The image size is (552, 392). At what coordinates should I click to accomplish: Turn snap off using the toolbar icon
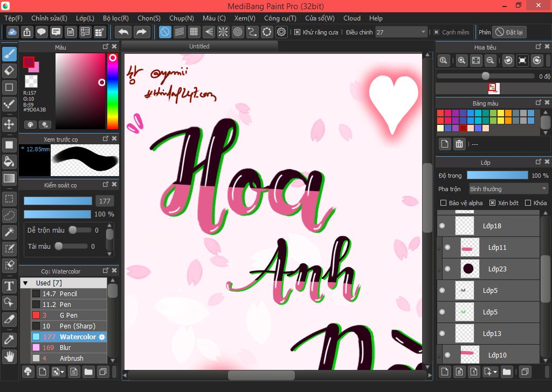165,32
